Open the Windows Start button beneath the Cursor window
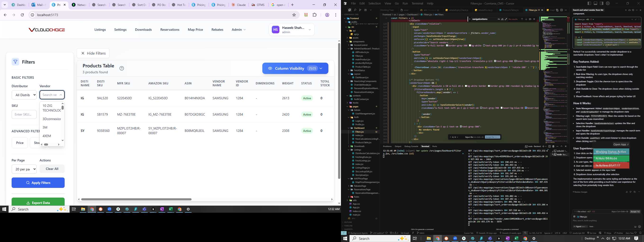 pos(345,238)
